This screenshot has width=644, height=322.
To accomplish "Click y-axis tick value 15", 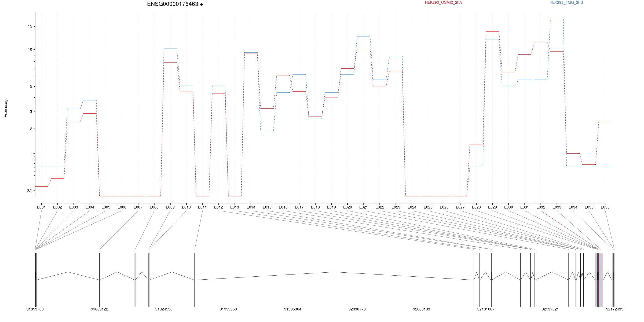I will 30,26.
